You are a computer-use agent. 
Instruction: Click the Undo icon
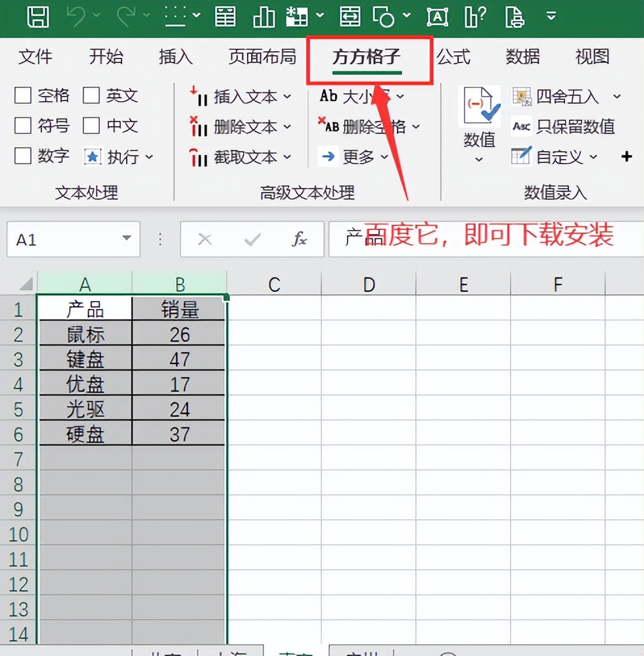coord(78,17)
